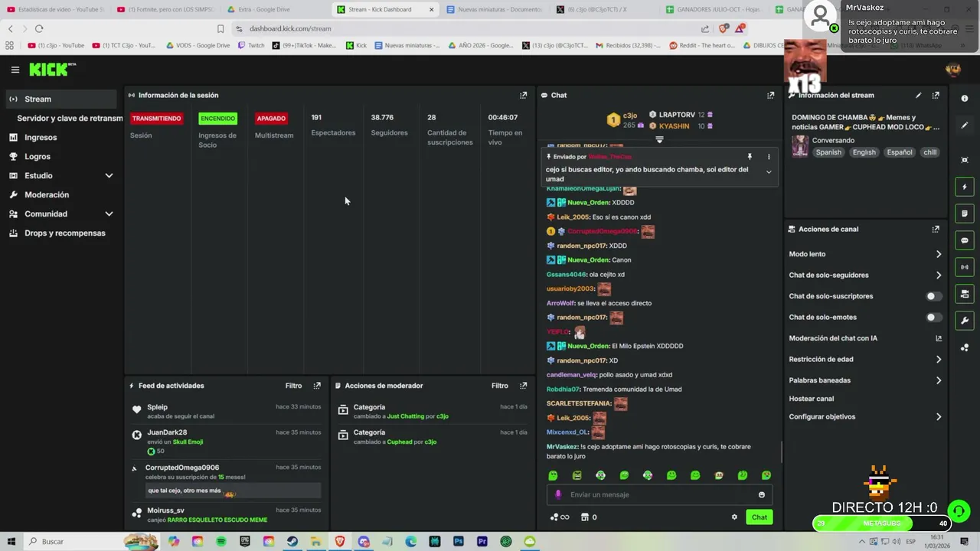
Task: Click the Metasubs progress bar
Action: click(x=882, y=523)
